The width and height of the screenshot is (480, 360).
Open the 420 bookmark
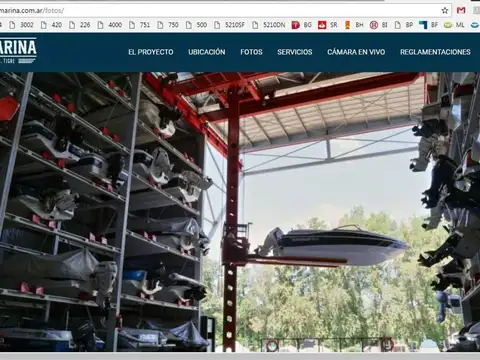coord(51,25)
